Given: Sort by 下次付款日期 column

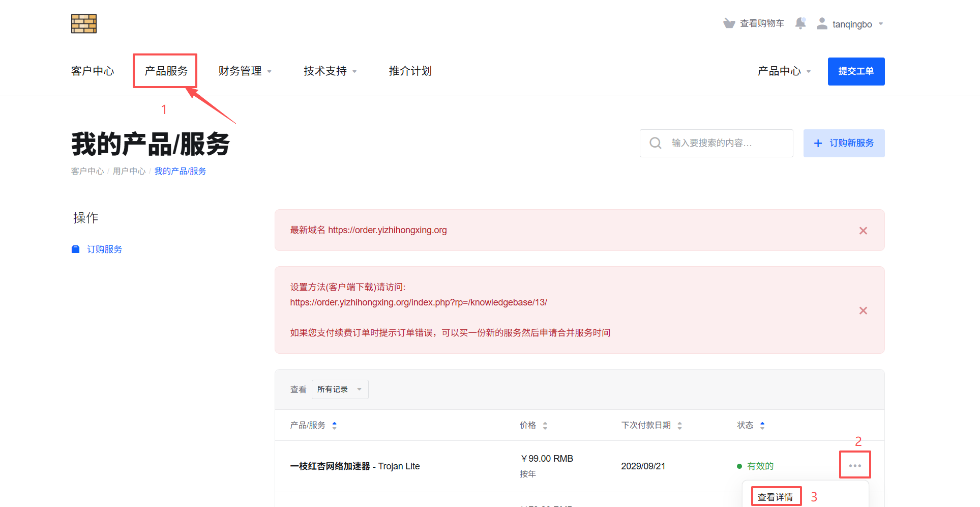Looking at the screenshot, I should pos(651,425).
